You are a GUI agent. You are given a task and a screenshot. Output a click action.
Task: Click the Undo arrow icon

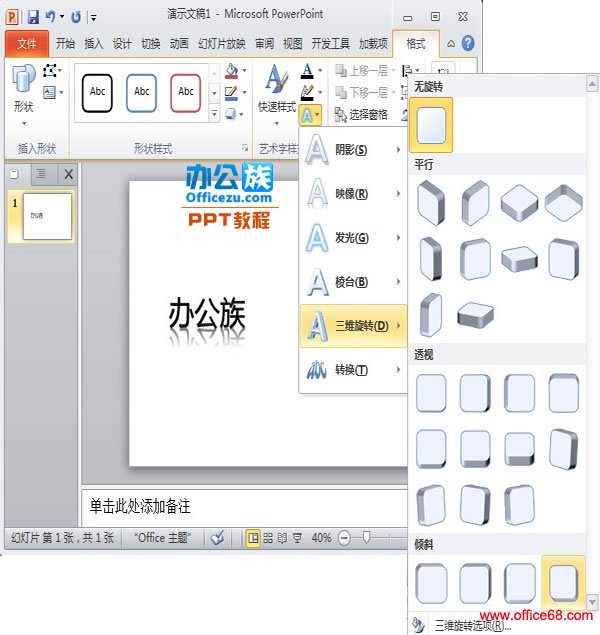50,17
